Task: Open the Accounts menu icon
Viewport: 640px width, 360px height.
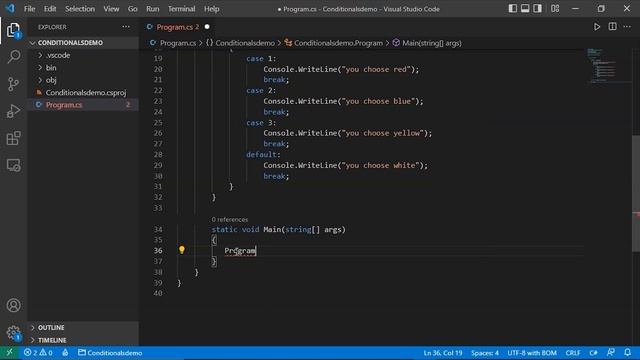Action: pyautogui.click(x=13, y=305)
